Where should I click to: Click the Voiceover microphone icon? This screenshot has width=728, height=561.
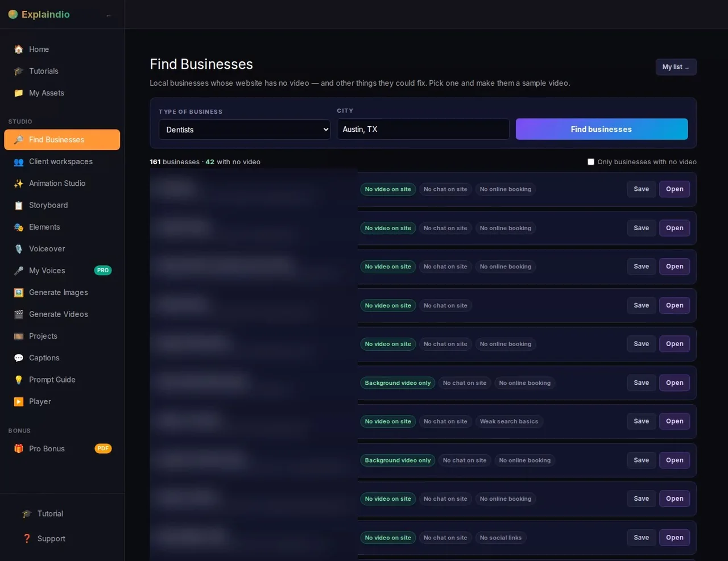click(19, 249)
